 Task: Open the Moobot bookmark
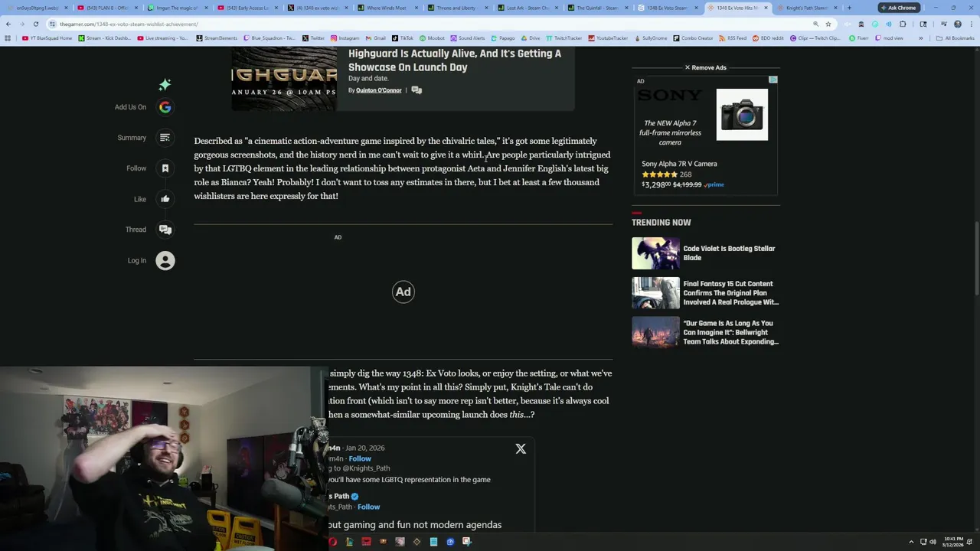click(432, 37)
